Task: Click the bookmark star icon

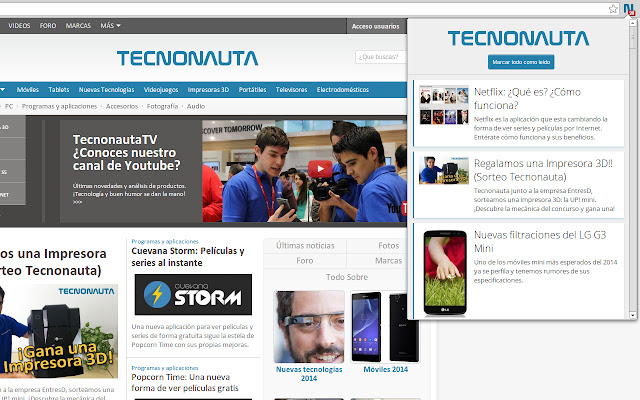Action: pyautogui.click(x=613, y=9)
